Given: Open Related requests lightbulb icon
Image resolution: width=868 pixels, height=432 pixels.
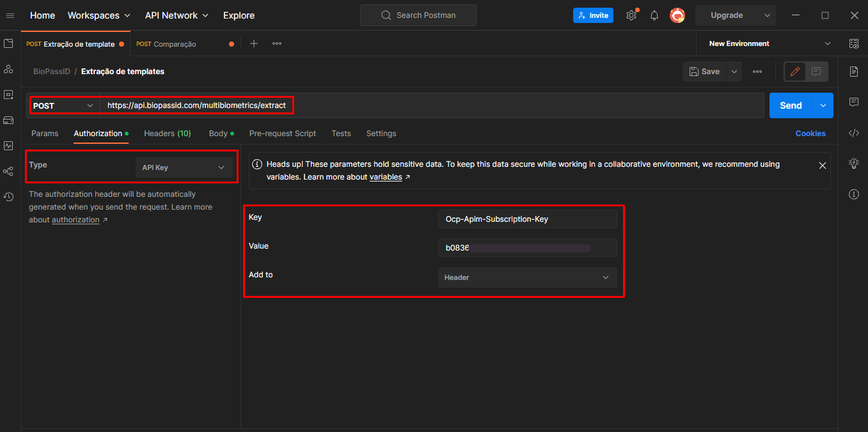Looking at the screenshot, I should tap(854, 164).
